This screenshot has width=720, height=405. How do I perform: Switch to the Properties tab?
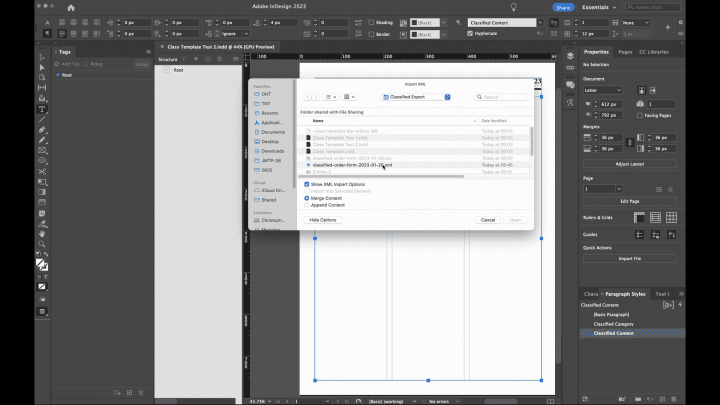tap(596, 52)
